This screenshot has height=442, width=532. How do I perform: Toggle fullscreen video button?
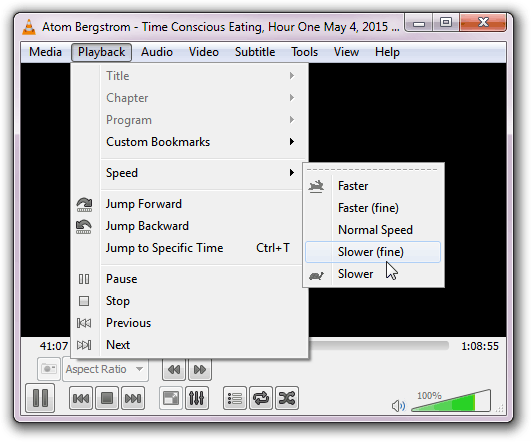(x=171, y=398)
